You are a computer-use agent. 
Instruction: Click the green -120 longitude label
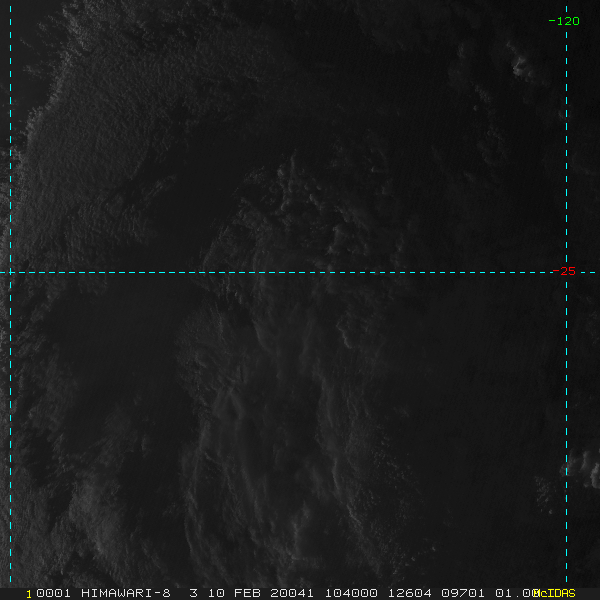[565, 21]
